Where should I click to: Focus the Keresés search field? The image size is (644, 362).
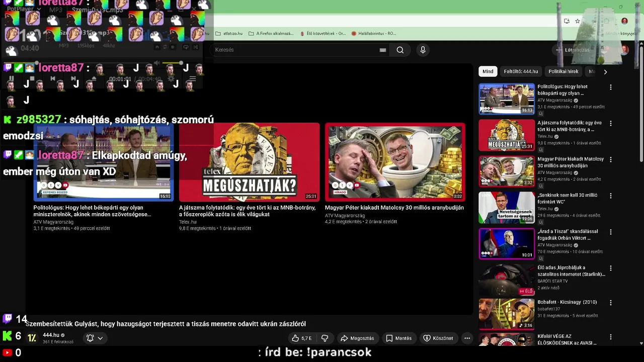(294, 50)
